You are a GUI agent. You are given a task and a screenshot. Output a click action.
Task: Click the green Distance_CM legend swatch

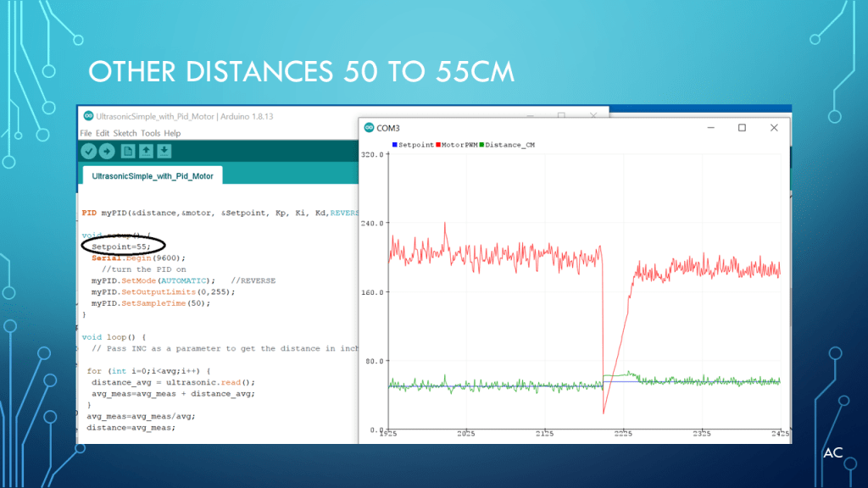pyautogui.click(x=482, y=146)
